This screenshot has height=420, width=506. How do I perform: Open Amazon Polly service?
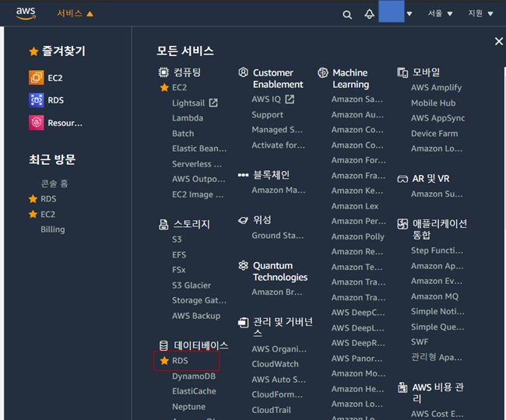(358, 236)
